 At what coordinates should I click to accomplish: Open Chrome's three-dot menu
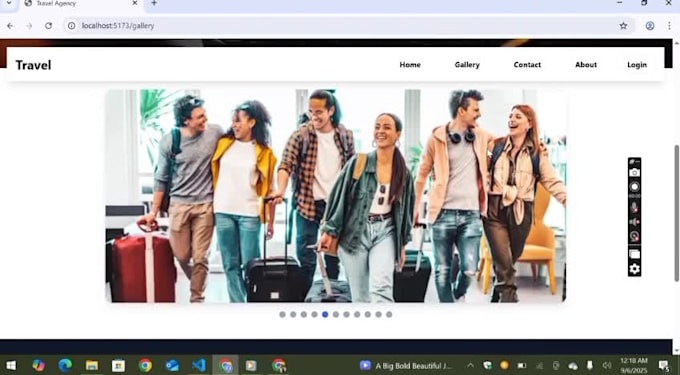(x=669, y=26)
